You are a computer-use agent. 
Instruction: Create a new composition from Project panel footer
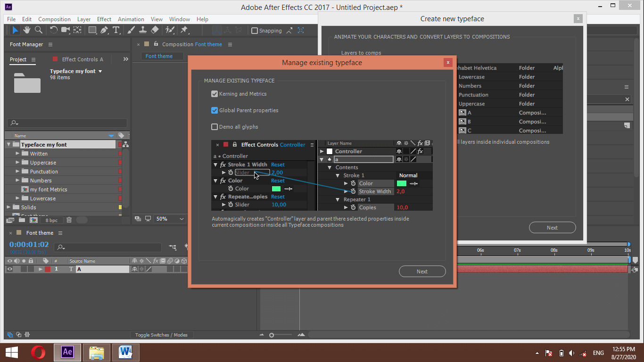(34, 220)
